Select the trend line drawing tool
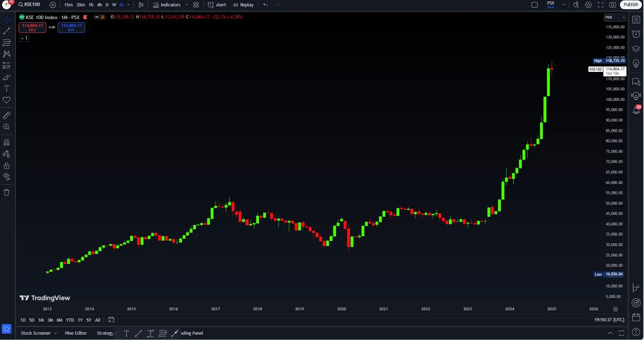Screen dimensions: 644x340 click(6, 31)
